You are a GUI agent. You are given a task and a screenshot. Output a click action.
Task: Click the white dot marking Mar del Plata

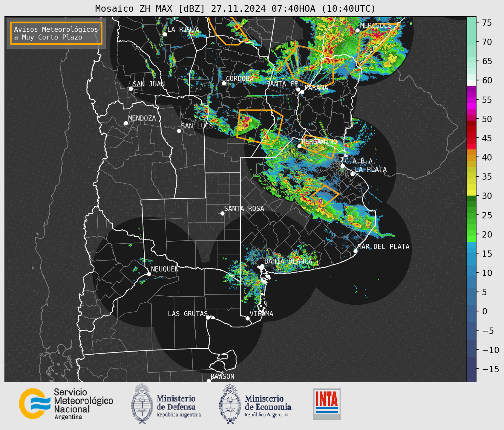[x=356, y=251]
